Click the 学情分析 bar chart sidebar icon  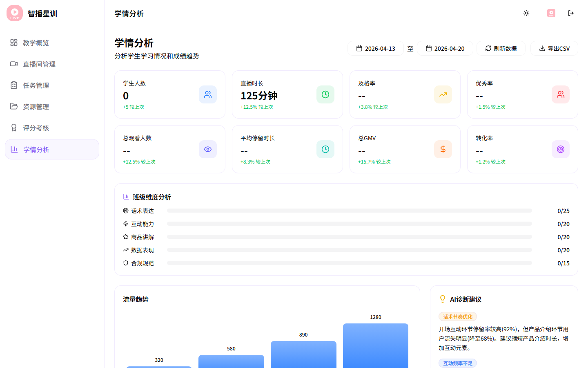coord(14,149)
